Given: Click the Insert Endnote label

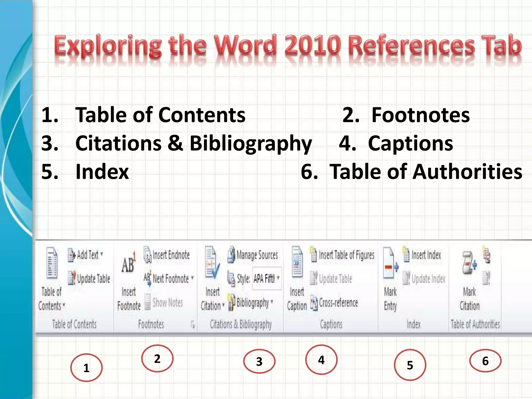Looking at the screenshot, I should tap(171, 255).
